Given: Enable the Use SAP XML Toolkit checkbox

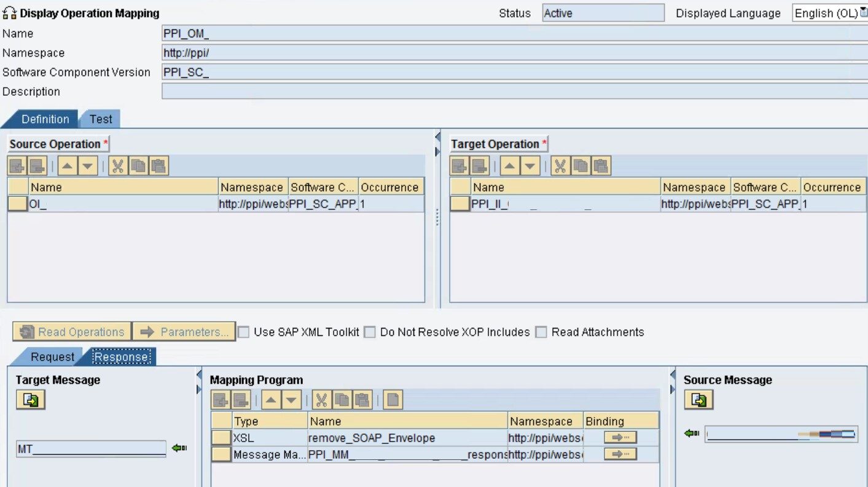Looking at the screenshot, I should click(x=244, y=332).
